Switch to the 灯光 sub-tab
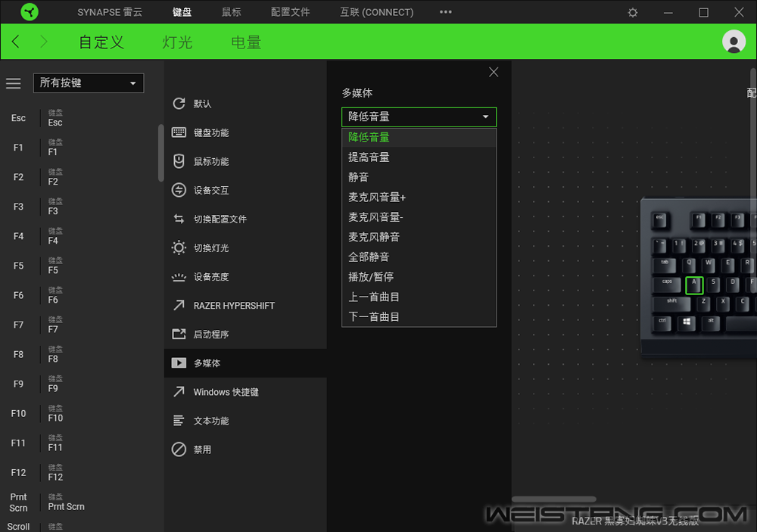 click(177, 42)
